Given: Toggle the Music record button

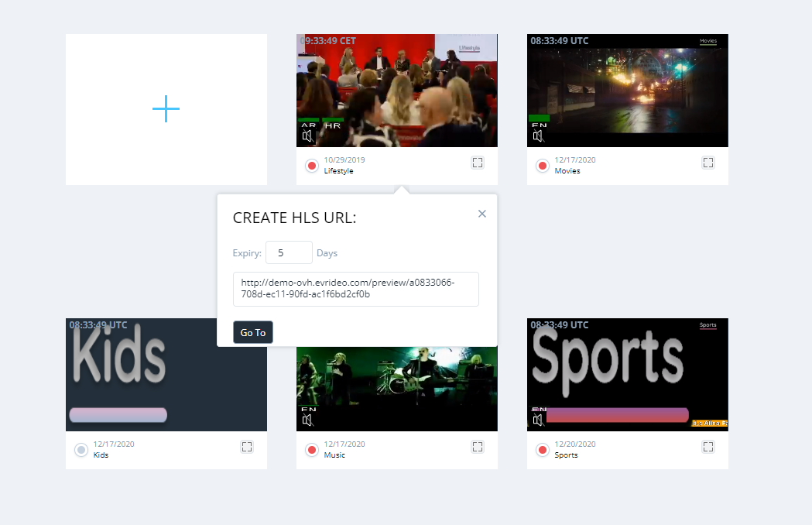Looking at the screenshot, I should [x=312, y=450].
